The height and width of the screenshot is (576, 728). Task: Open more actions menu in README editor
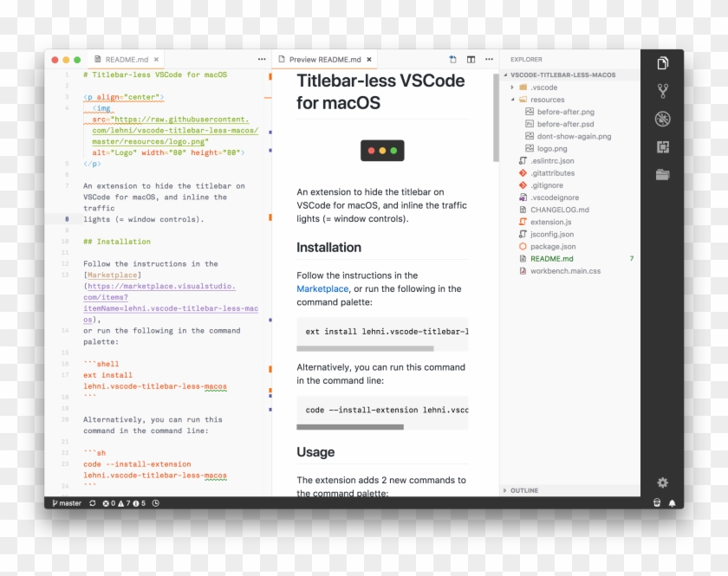262,59
